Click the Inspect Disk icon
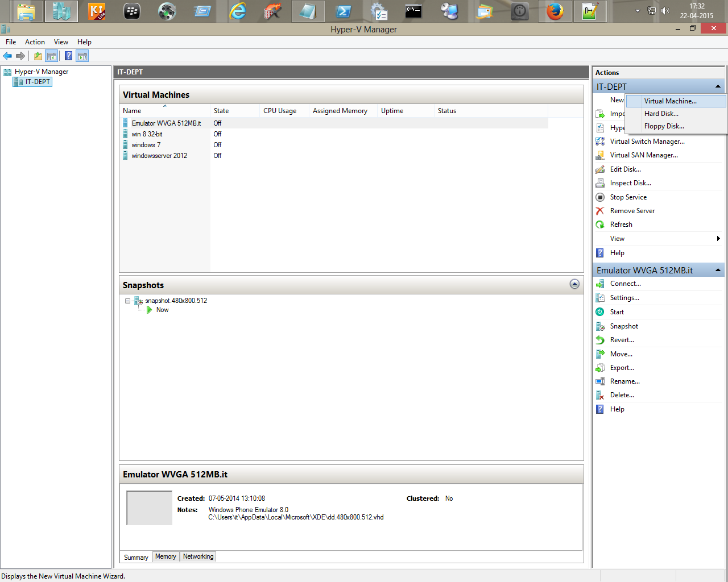Viewport: 728px width, 582px height. tap(600, 183)
